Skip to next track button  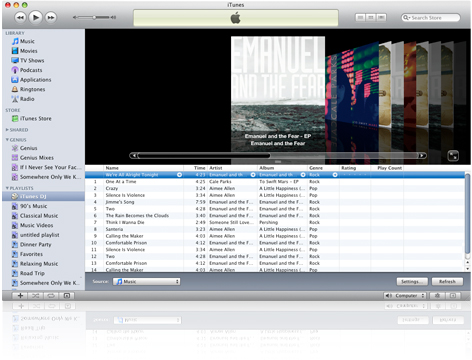point(51,17)
